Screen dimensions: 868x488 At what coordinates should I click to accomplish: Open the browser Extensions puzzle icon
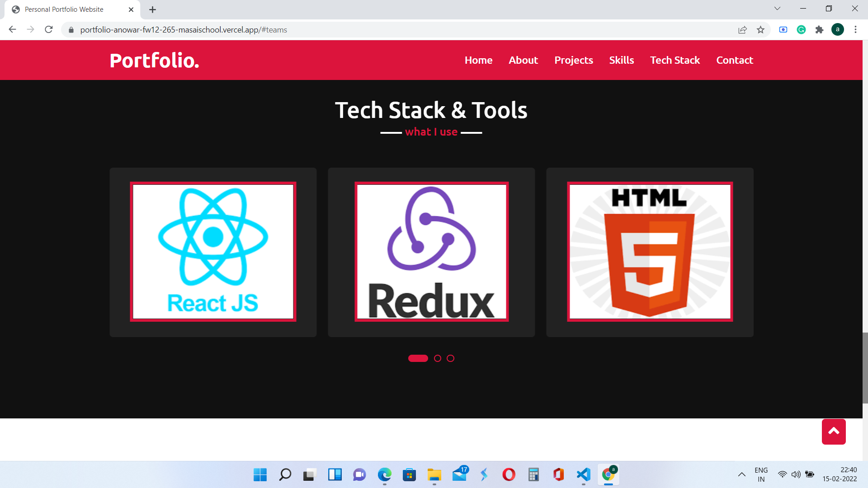point(819,30)
